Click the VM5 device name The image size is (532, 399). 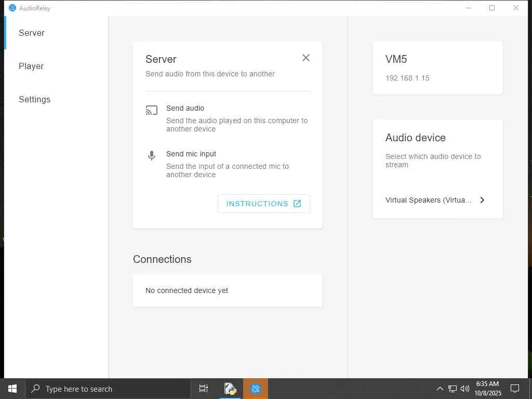point(396,59)
